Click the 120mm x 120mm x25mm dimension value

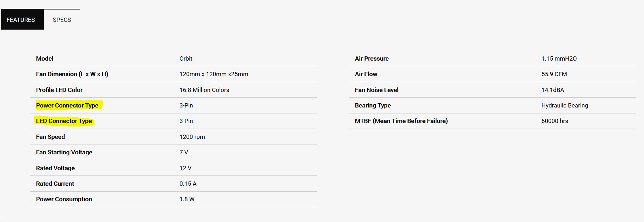(214, 74)
